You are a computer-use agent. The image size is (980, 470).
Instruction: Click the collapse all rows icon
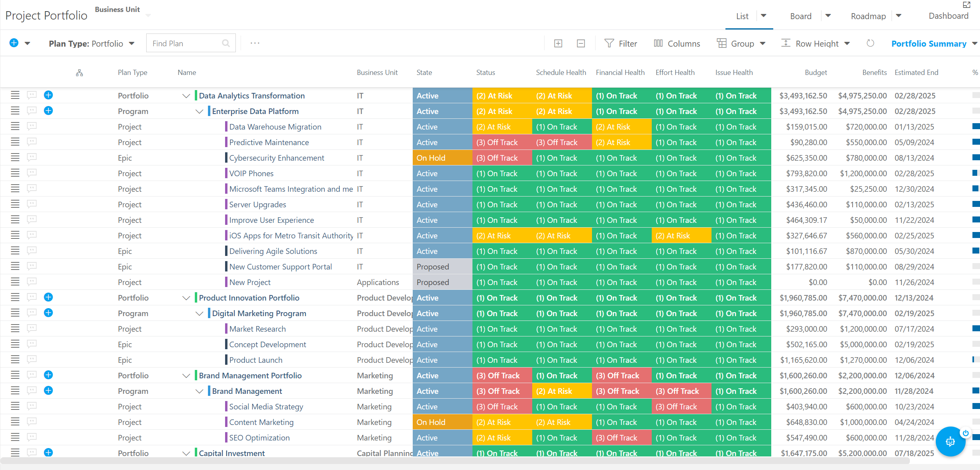(581, 43)
